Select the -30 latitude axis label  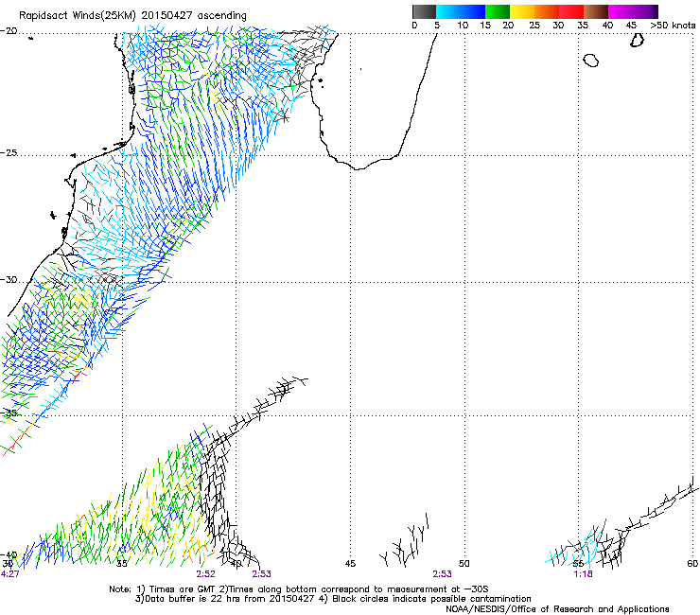point(9,280)
